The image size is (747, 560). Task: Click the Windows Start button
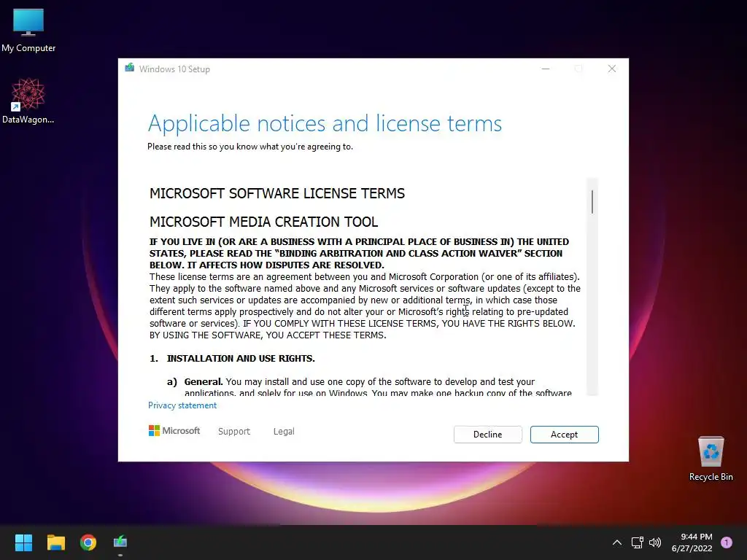23,542
